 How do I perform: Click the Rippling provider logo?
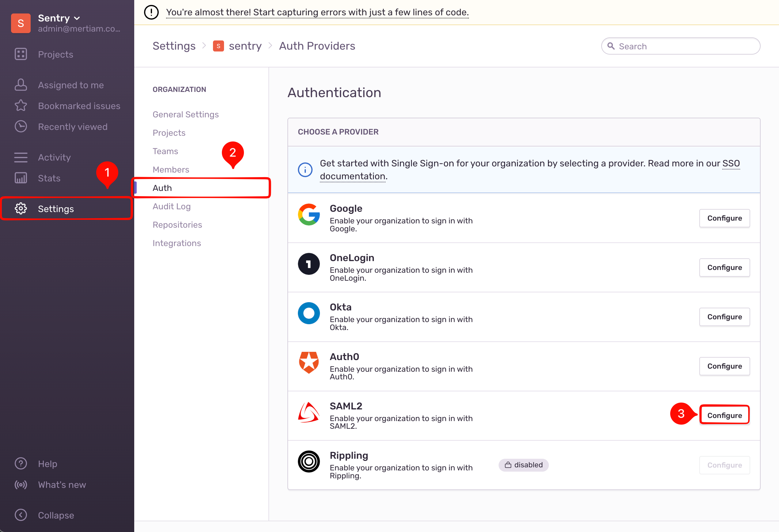point(309,461)
